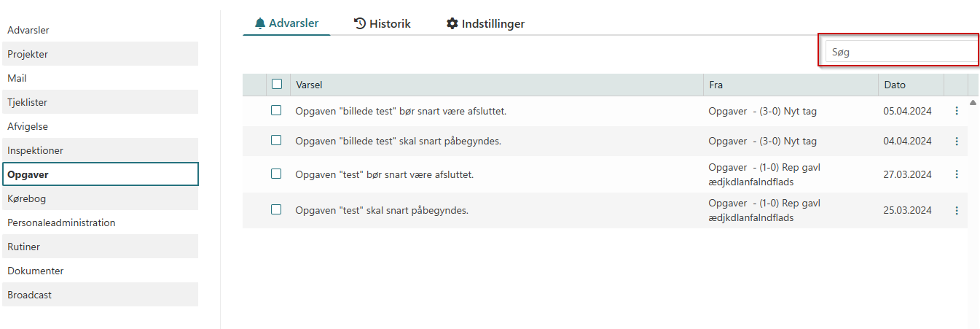
Task: Open three-dot menu for 04.04.2024 notification
Action: pos(957,141)
